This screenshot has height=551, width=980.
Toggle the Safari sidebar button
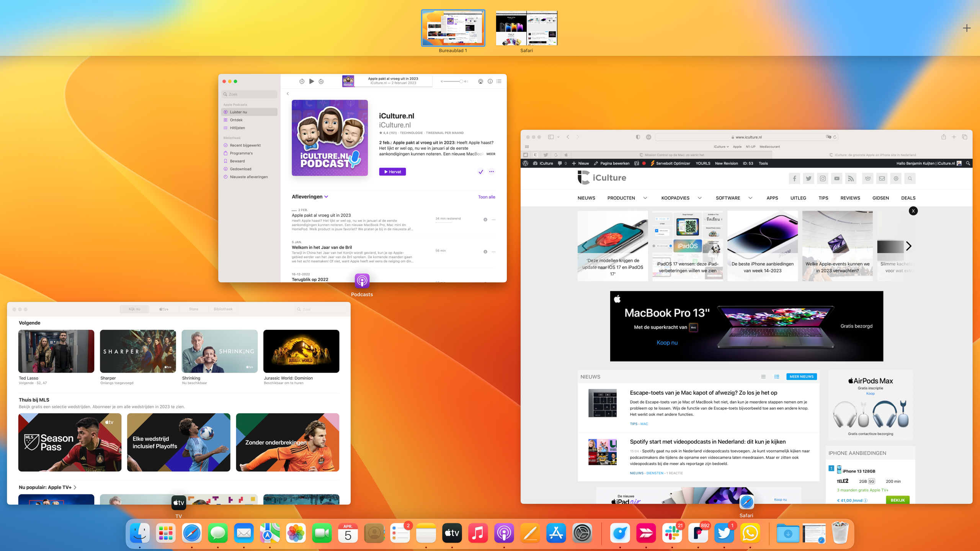point(551,137)
